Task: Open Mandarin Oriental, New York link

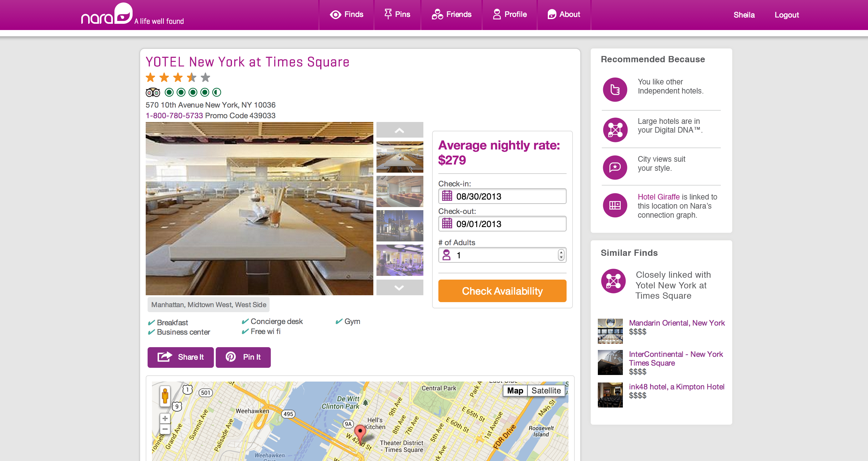Action: click(677, 322)
